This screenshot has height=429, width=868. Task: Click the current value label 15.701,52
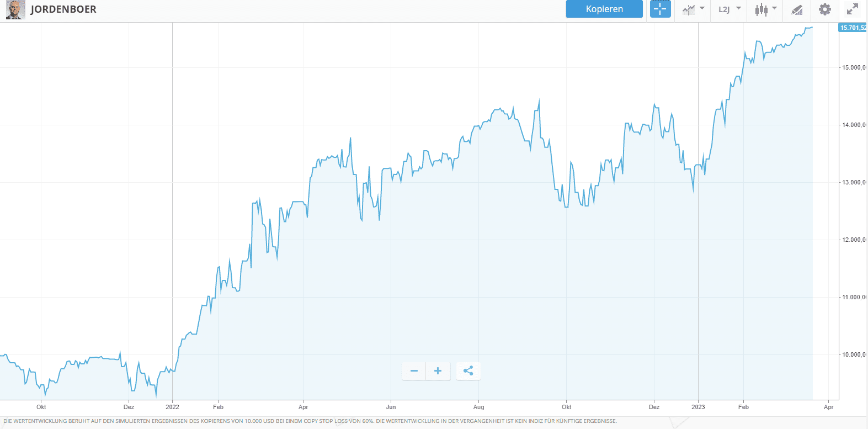point(853,28)
